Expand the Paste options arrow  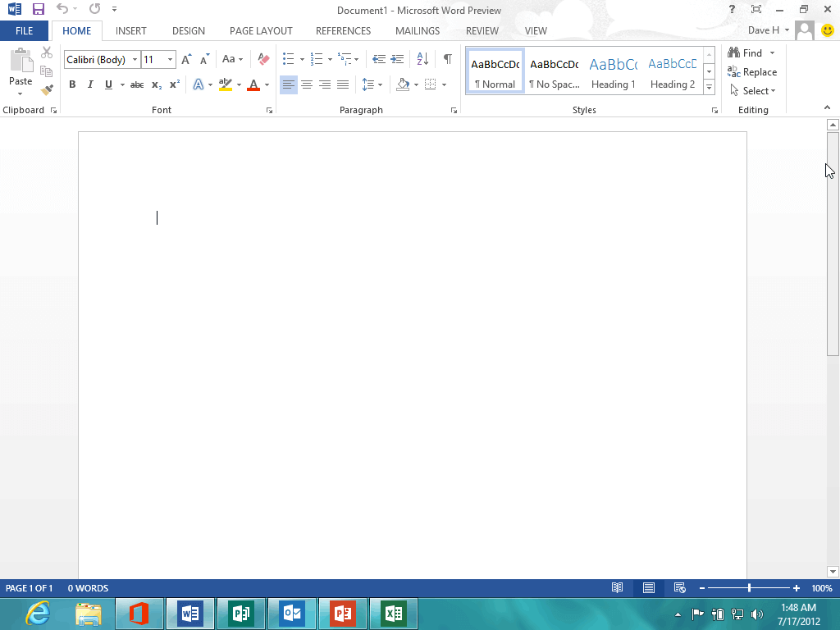pyautogui.click(x=21, y=94)
